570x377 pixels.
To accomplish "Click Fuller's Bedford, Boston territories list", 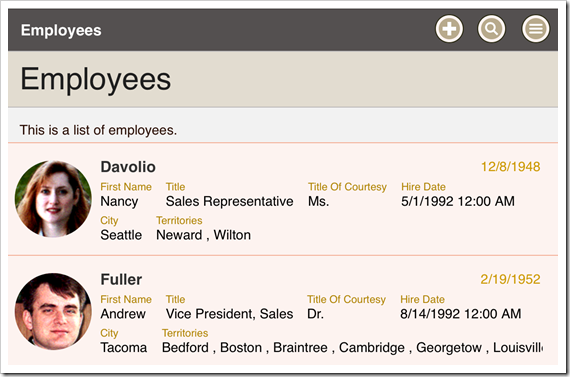I will (x=352, y=348).
